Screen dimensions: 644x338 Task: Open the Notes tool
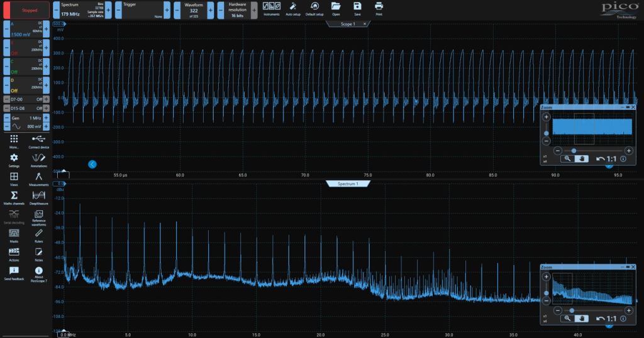38,254
